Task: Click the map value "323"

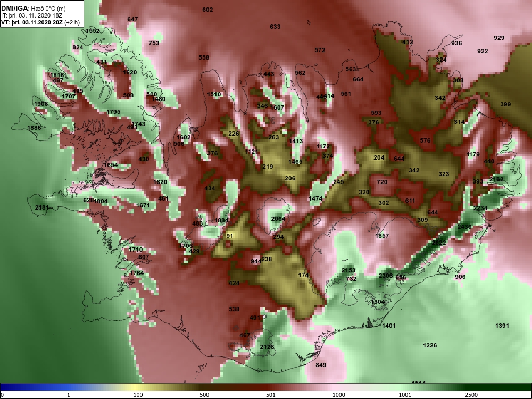Action: (444, 174)
